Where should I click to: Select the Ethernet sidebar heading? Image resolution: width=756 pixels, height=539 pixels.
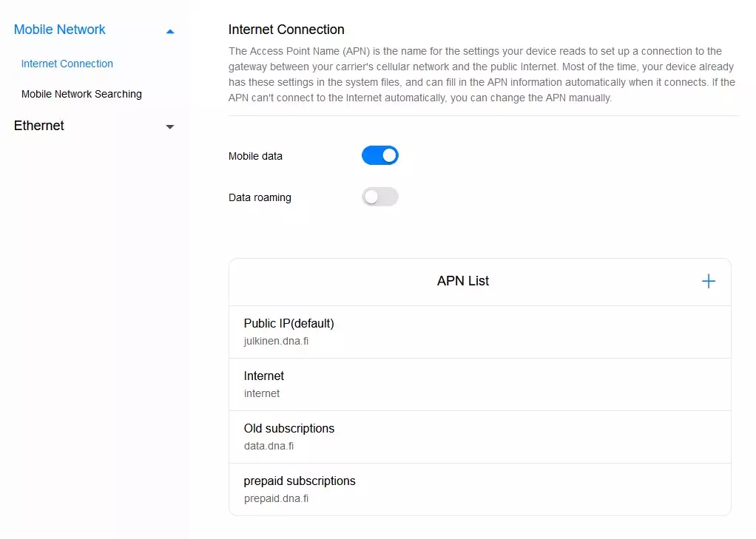[39, 126]
